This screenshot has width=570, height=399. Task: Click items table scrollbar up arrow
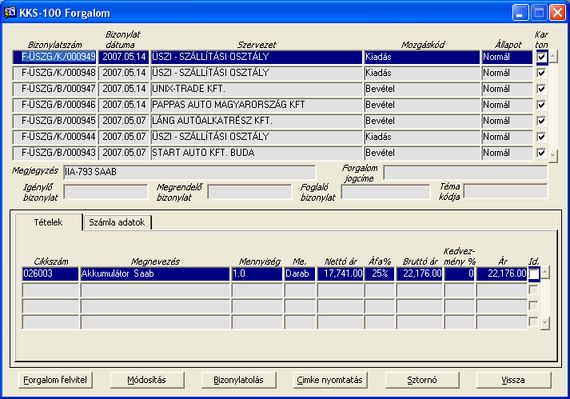(545, 272)
